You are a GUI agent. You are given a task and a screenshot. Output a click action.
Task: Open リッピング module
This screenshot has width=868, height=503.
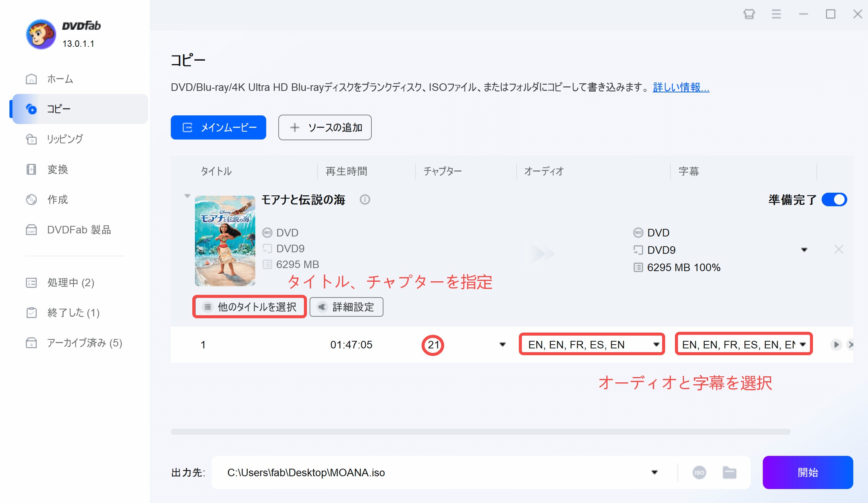(x=80, y=139)
